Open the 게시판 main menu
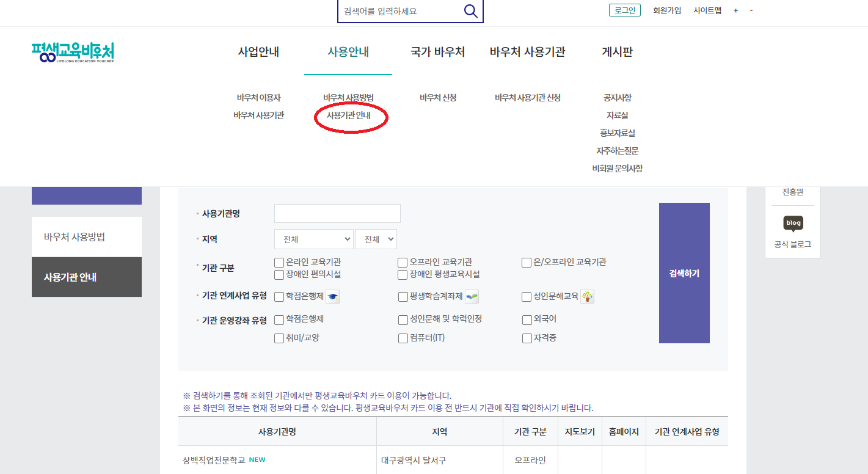 [617, 52]
